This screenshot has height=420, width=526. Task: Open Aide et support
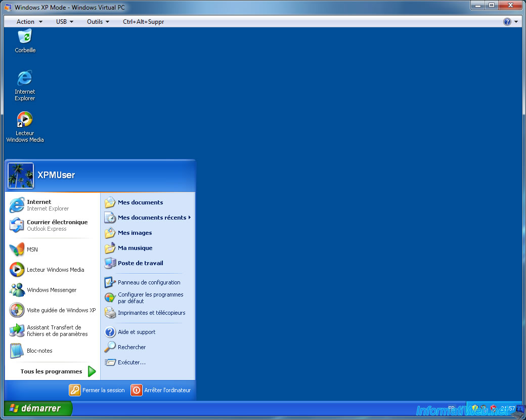[x=148, y=332]
